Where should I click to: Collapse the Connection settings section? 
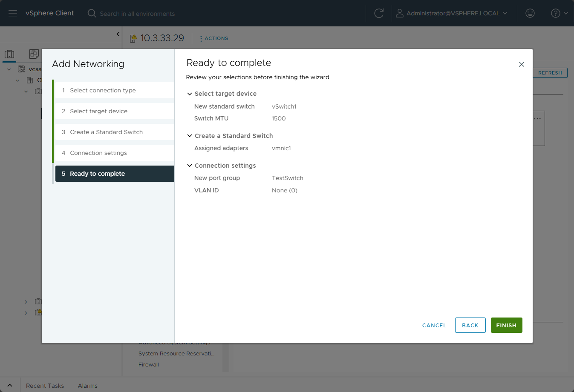click(190, 166)
